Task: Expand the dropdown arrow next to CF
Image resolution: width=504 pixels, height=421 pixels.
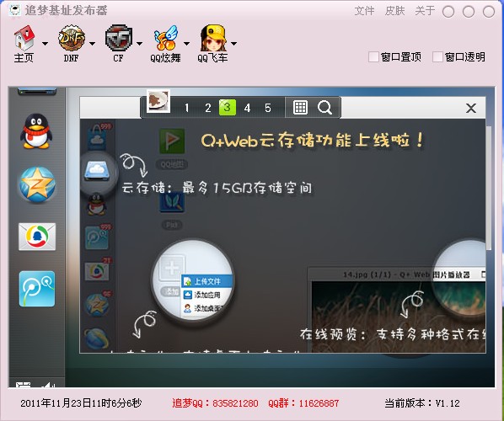Action: 140,43
